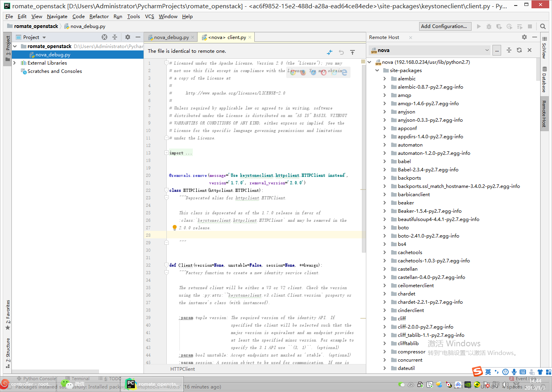
Task: Click the Run triangle icon in toolbar
Action: tap(479, 26)
